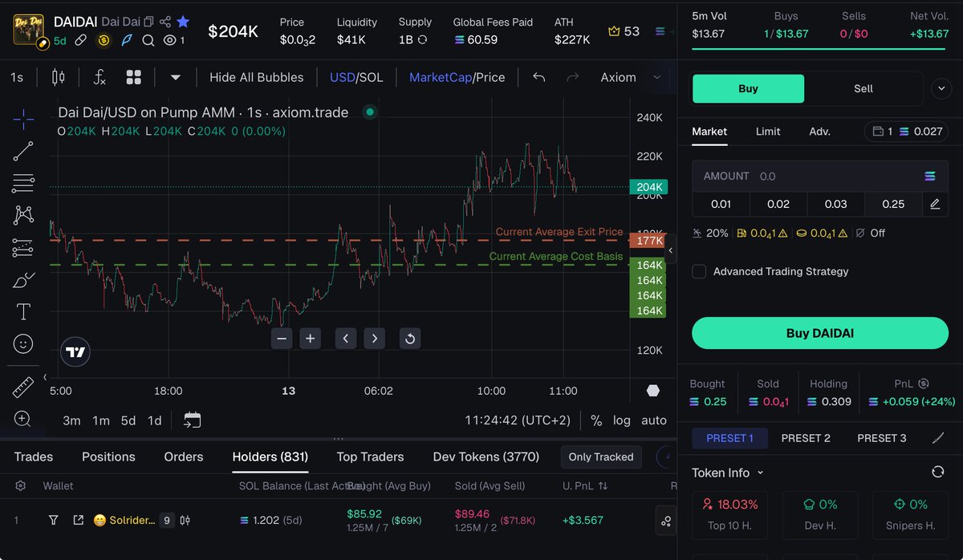Open the go-to-date calendar icon
This screenshot has height=560, width=963.
click(x=192, y=420)
